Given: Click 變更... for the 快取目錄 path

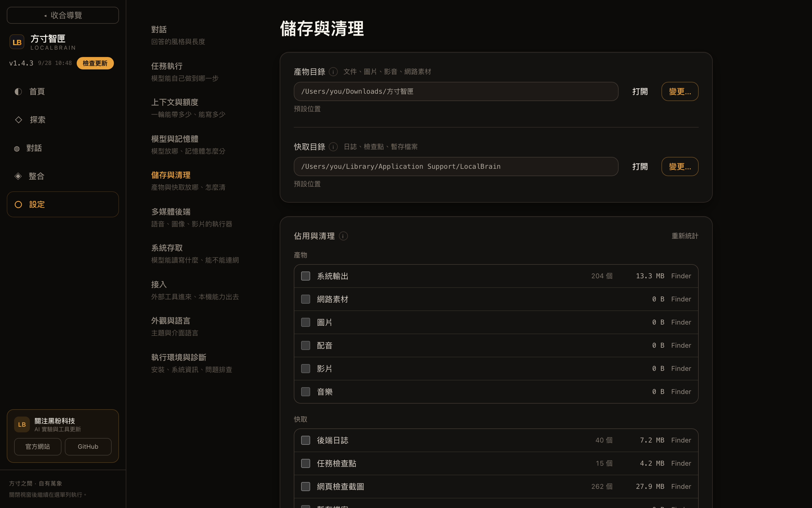Looking at the screenshot, I should (680, 167).
